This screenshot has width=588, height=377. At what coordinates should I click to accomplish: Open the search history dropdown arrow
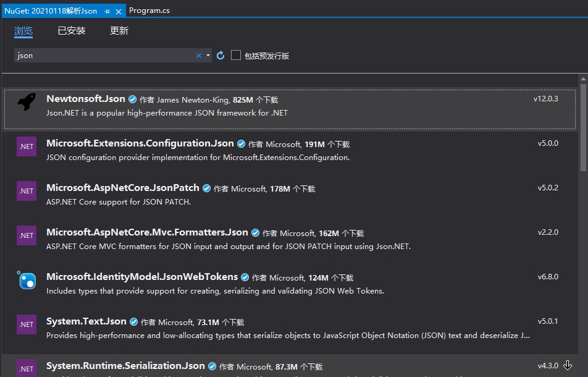[x=208, y=56]
